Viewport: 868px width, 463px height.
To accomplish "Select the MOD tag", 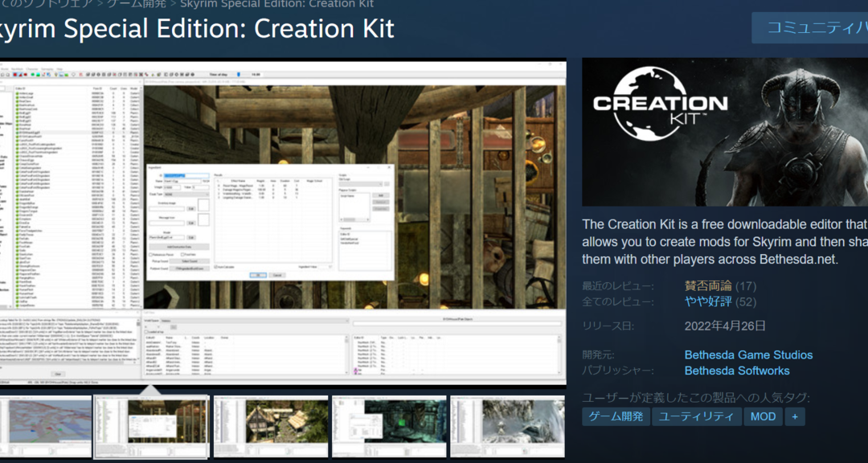I will (x=763, y=416).
